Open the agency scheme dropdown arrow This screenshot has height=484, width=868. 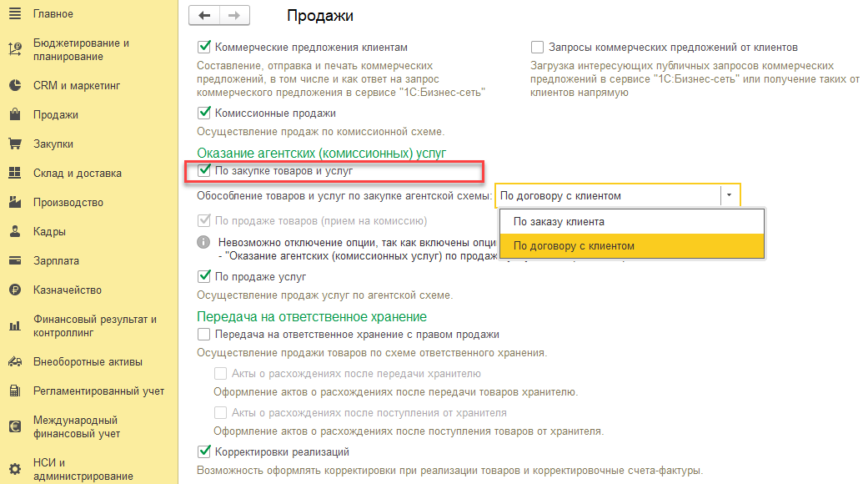[729, 194]
